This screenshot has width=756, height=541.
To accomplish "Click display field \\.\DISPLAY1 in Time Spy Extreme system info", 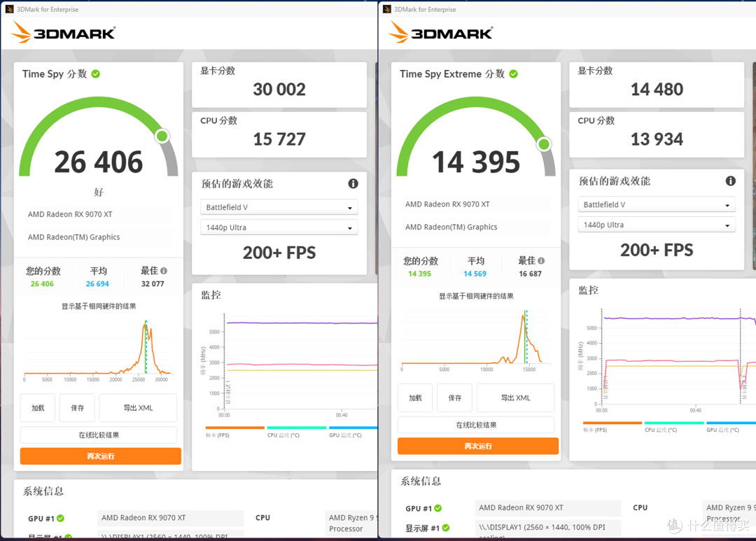I will [x=547, y=528].
